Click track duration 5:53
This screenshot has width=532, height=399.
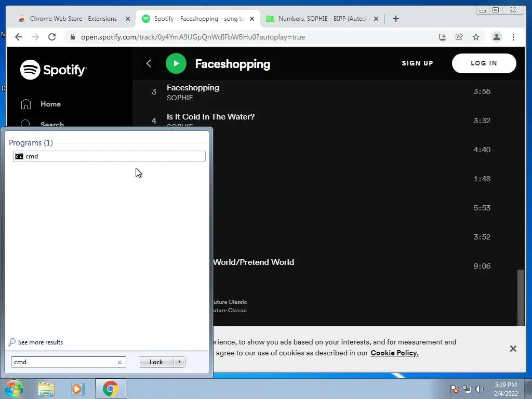pos(482,208)
